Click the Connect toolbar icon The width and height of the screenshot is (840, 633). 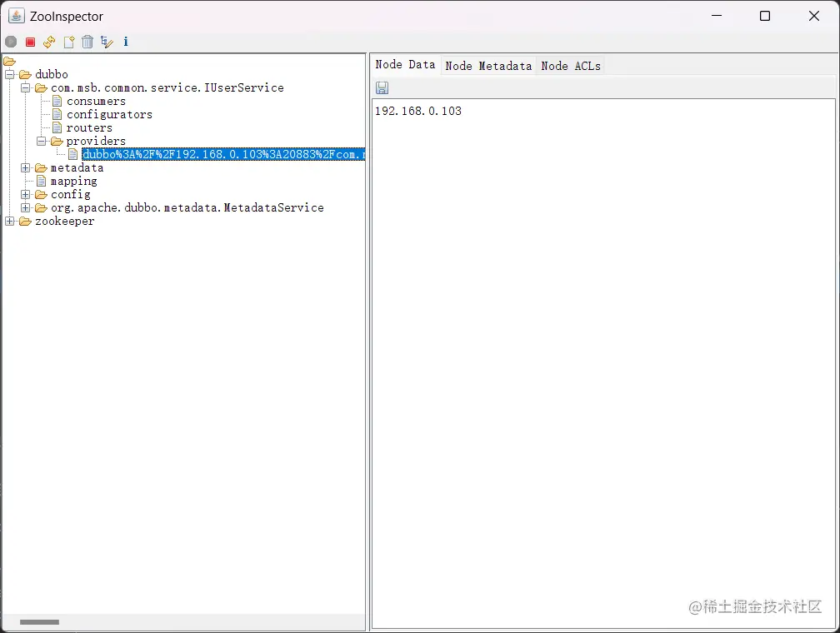click(11, 42)
